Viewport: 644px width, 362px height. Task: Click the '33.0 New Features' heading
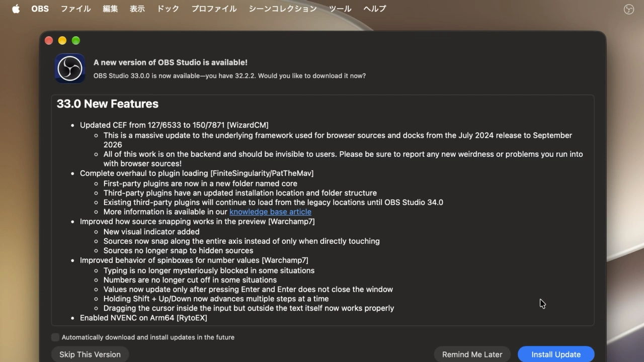(108, 104)
